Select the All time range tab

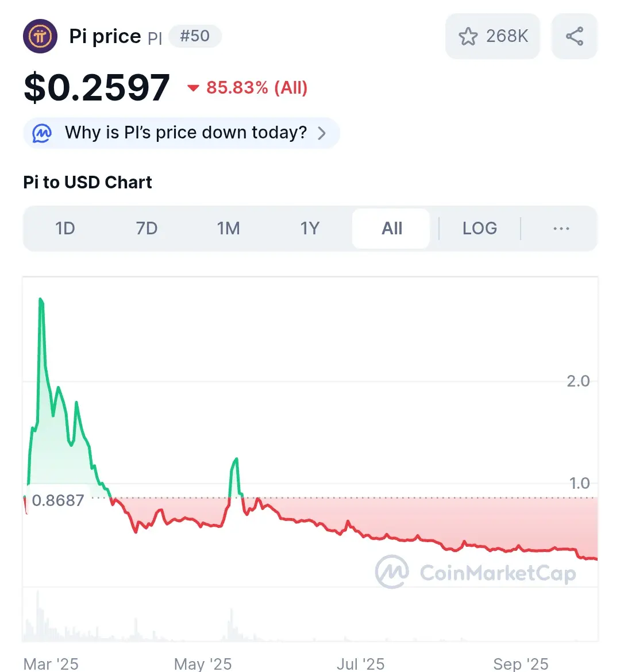391,229
